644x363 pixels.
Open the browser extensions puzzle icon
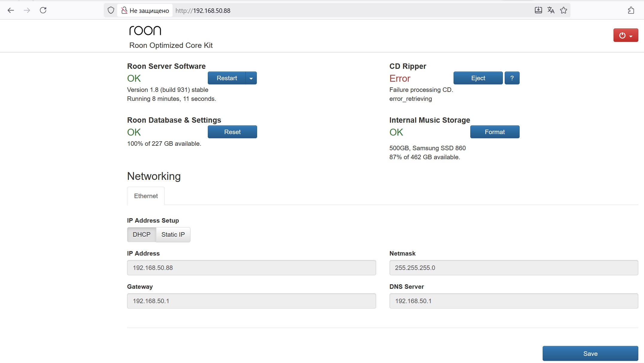point(631,10)
